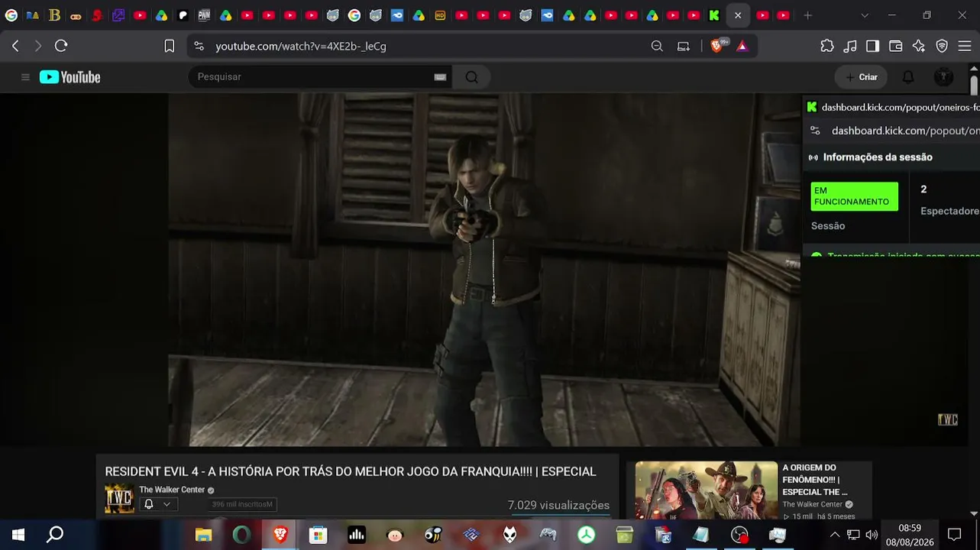Open YouTube notifications bell in header
Viewport: 980px width, 550px height.
[x=908, y=77]
